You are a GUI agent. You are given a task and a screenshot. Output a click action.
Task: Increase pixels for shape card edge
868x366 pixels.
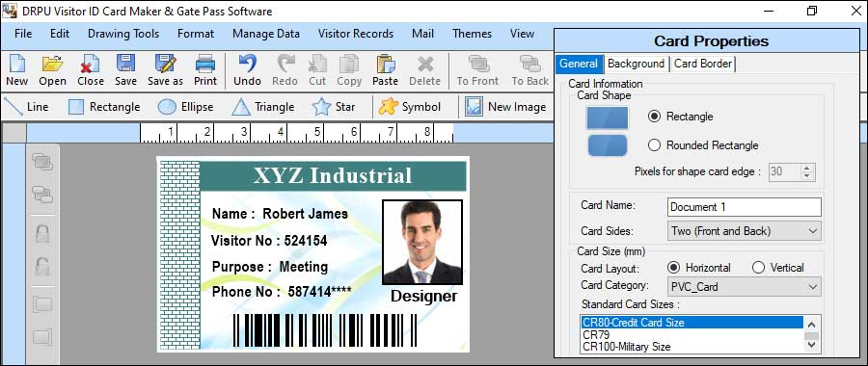[x=806, y=169]
